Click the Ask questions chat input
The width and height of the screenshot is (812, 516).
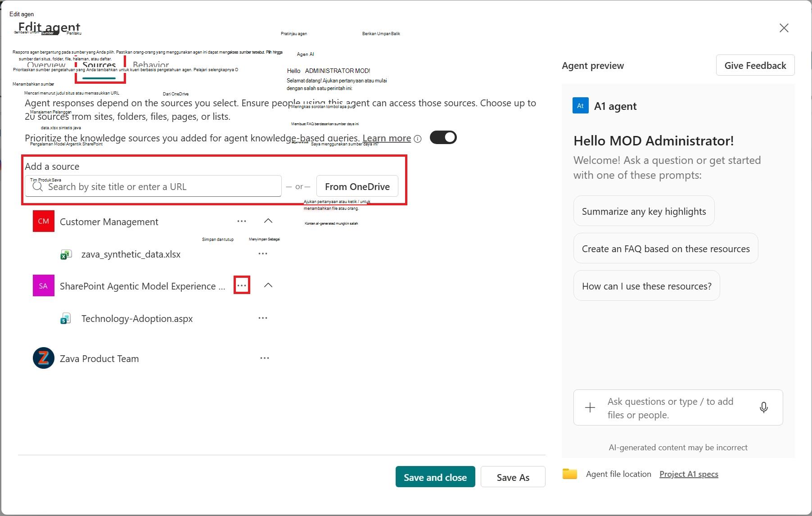click(678, 408)
